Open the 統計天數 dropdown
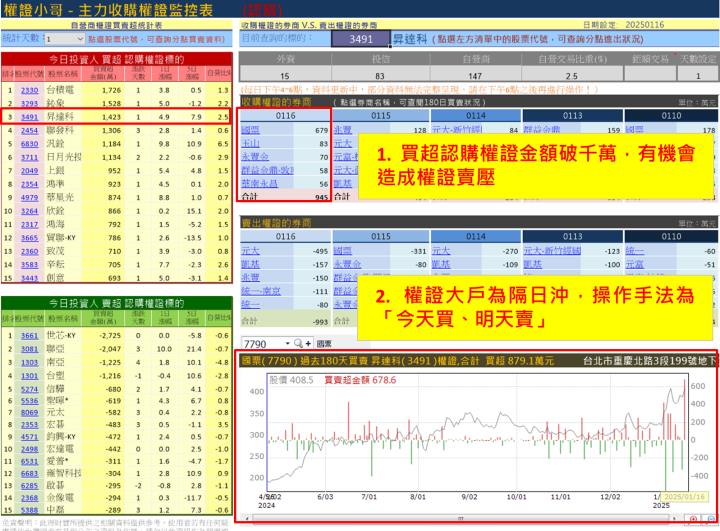Screen dimensions: 720x531 (80, 39)
